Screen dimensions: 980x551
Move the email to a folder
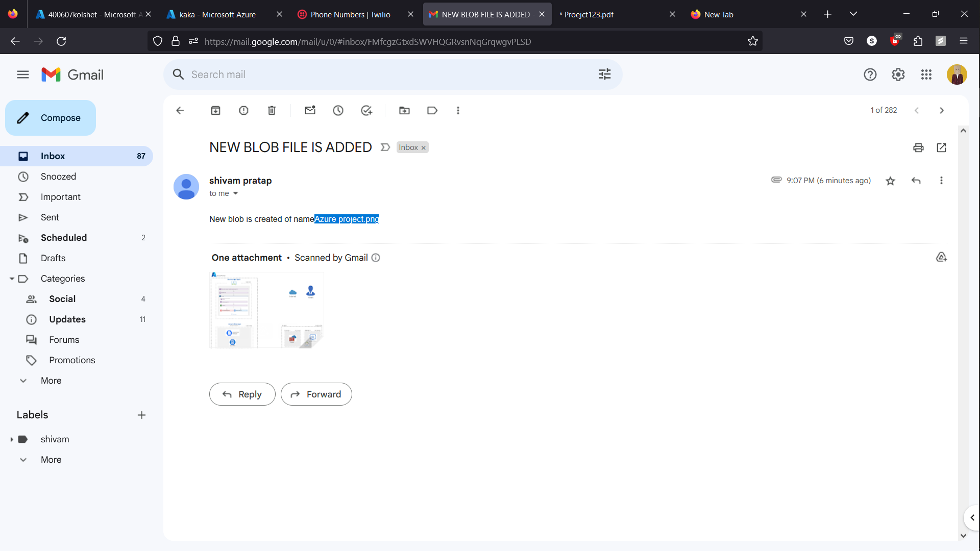(404, 110)
